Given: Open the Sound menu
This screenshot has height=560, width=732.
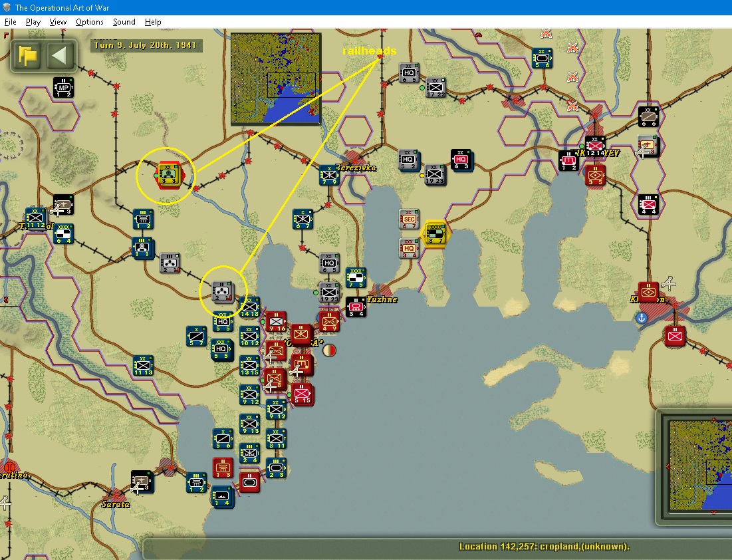Looking at the screenshot, I should [124, 22].
